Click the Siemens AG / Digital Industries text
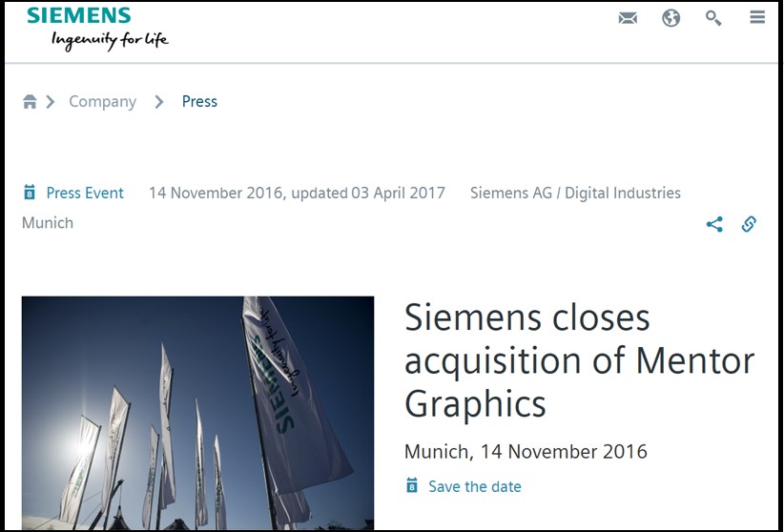This screenshot has width=784, height=532. click(x=575, y=194)
